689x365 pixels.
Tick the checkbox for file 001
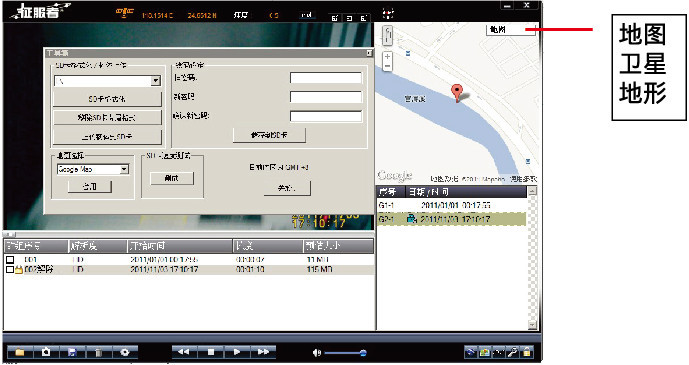pos(10,260)
